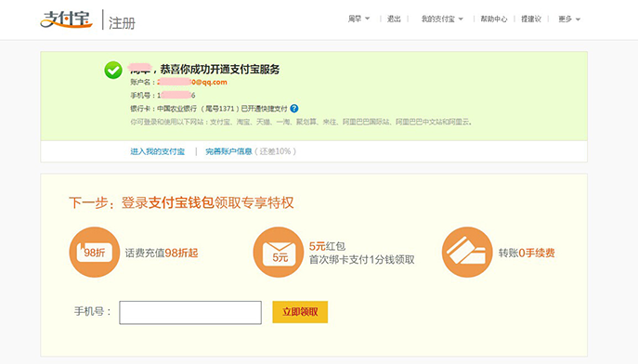Screen dimensions: 638x364
Task: Click 首次绑卡支付1分钱领取 text
Action: [x=362, y=259]
